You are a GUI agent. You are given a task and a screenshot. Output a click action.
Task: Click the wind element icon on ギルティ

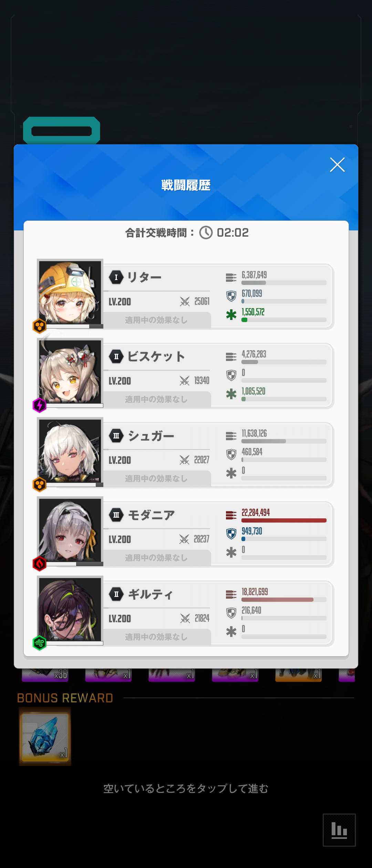coord(40,643)
